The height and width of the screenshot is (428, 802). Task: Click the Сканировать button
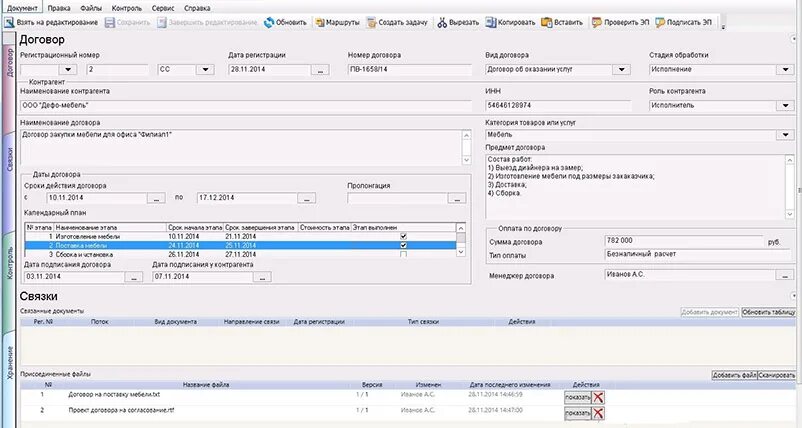[x=776, y=375]
